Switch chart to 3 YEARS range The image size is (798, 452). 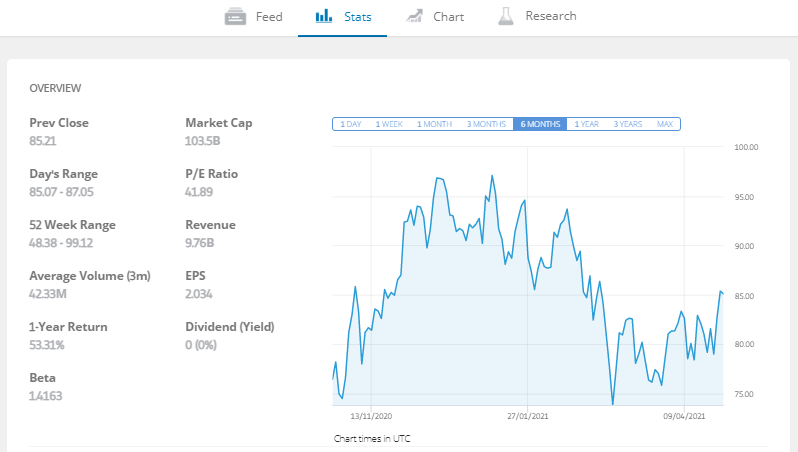pos(628,124)
